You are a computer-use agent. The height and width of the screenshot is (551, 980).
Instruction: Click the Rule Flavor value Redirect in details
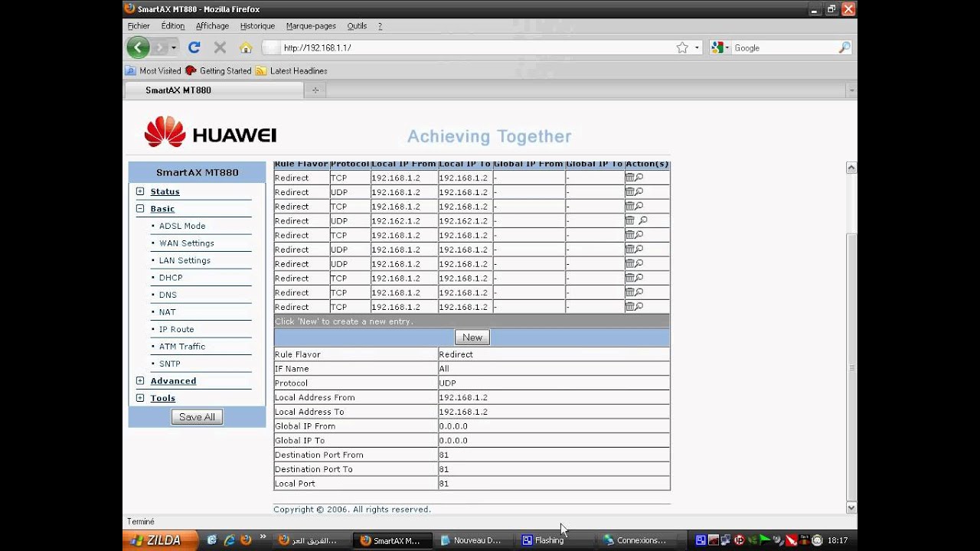pyautogui.click(x=456, y=354)
